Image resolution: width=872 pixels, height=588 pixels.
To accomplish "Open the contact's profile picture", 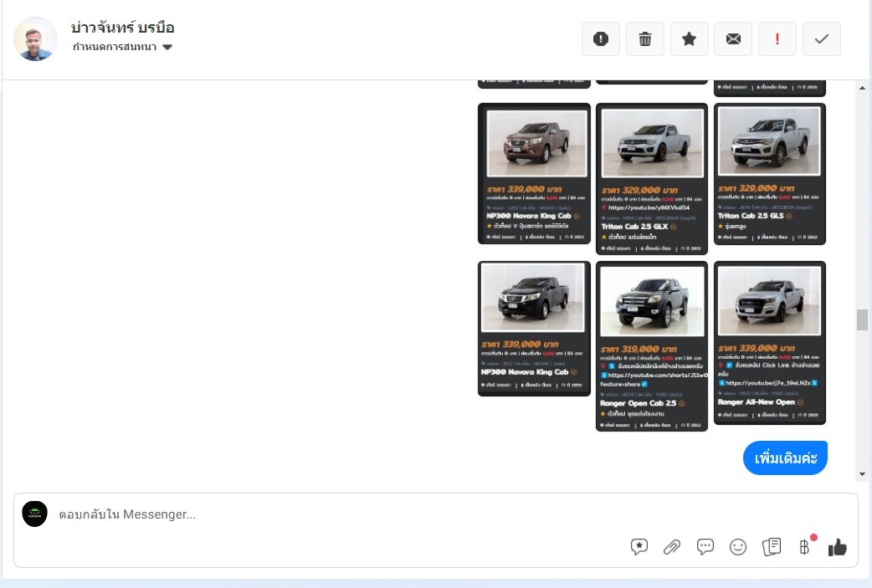I will click(35, 39).
